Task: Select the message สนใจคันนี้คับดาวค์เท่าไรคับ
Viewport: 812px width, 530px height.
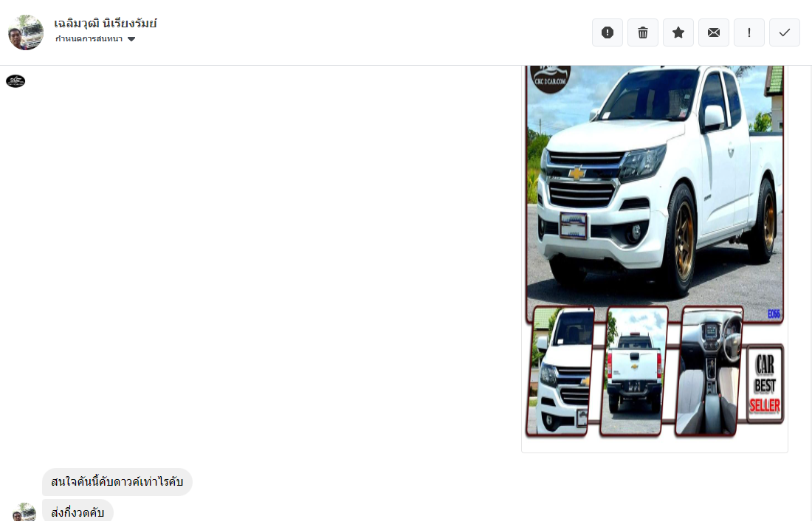Action: coord(117,482)
